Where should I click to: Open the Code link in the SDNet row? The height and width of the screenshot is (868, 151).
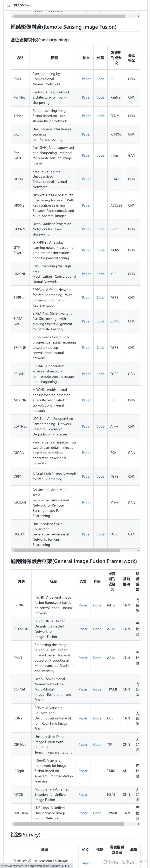pos(97,718)
